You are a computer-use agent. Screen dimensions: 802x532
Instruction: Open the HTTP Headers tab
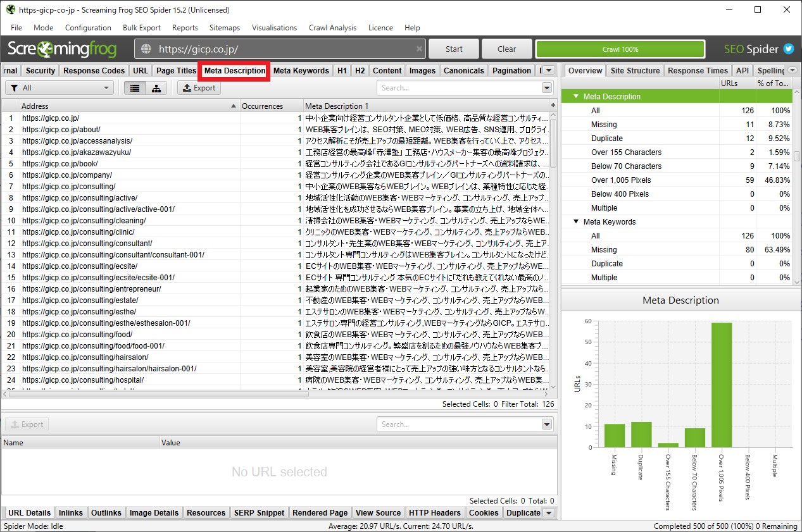(x=435, y=512)
